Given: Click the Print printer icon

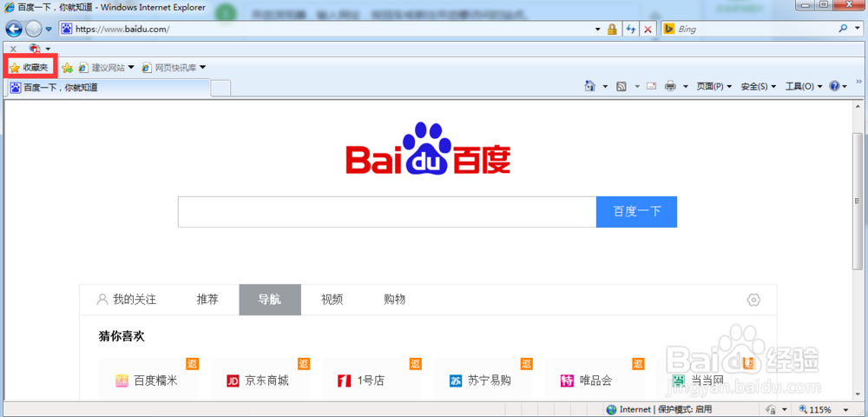Looking at the screenshot, I should pos(670,86).
